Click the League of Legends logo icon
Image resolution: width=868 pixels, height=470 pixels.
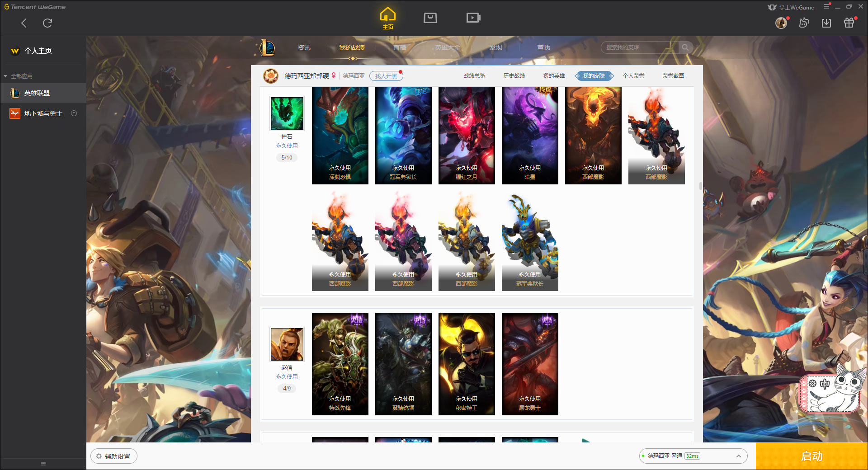pos(267,47)
